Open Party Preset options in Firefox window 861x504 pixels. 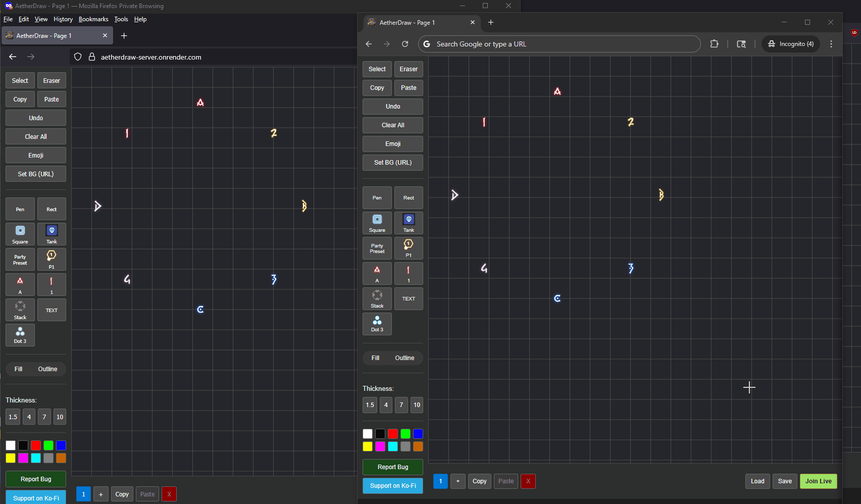(20, 260)
